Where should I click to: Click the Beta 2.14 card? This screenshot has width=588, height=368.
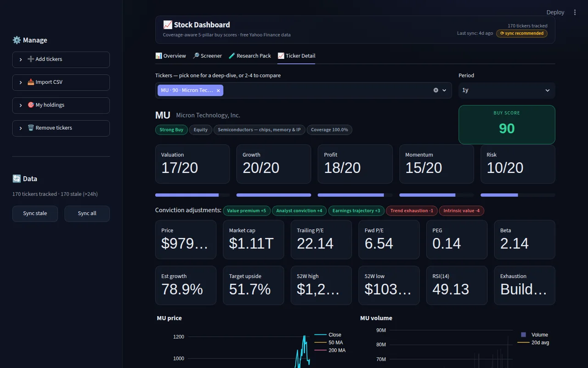tap(525, 240)
